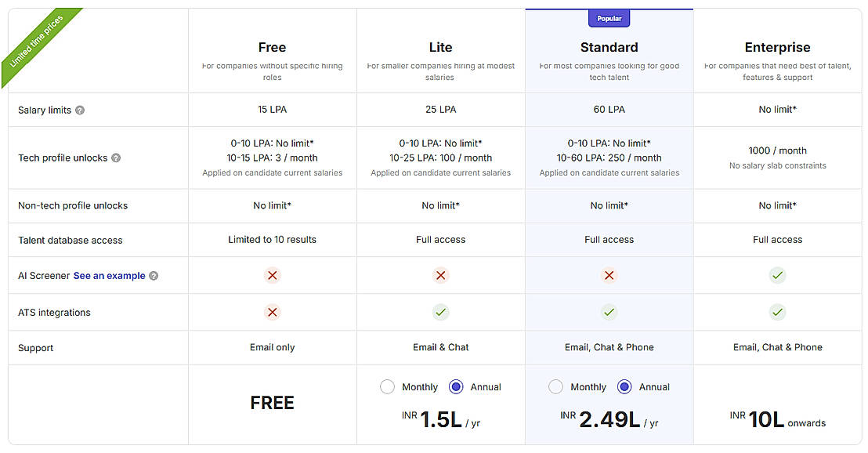Click the Salary limits help icon
The image size is (868, 453).
[80, 111]
